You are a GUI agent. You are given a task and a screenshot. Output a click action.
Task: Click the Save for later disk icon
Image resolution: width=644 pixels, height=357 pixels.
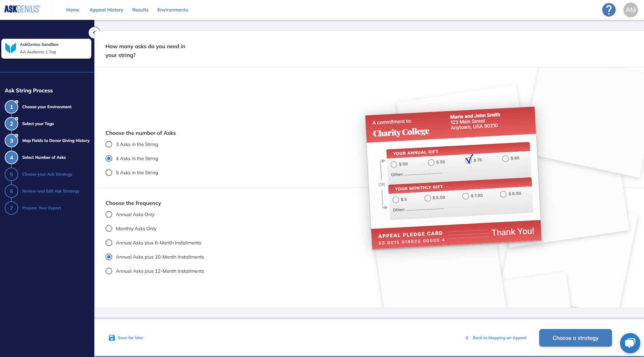pyautogui.click(x=112, y=338)
